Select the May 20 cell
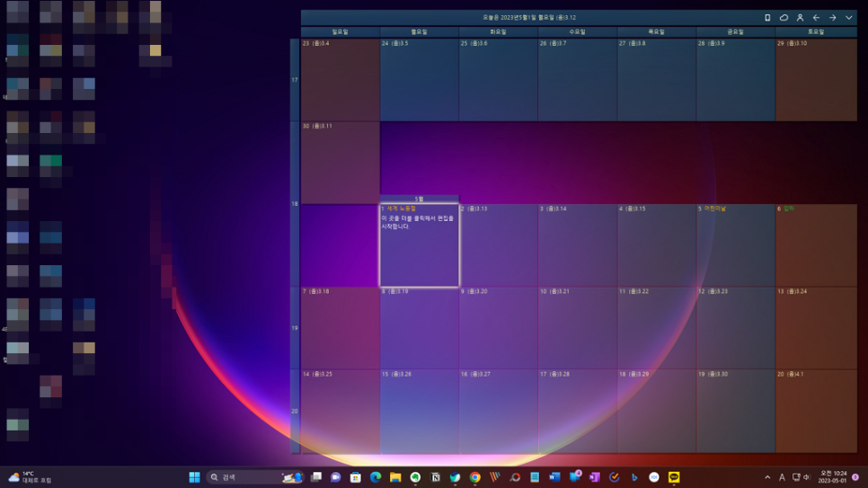 pyautogui.click(x=816, y=411)
